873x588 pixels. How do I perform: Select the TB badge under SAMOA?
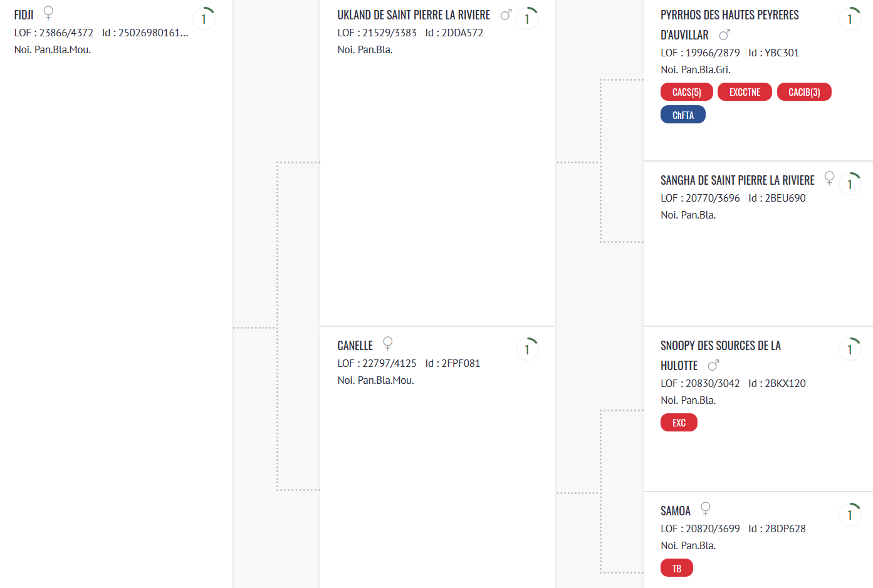point(677,568)
